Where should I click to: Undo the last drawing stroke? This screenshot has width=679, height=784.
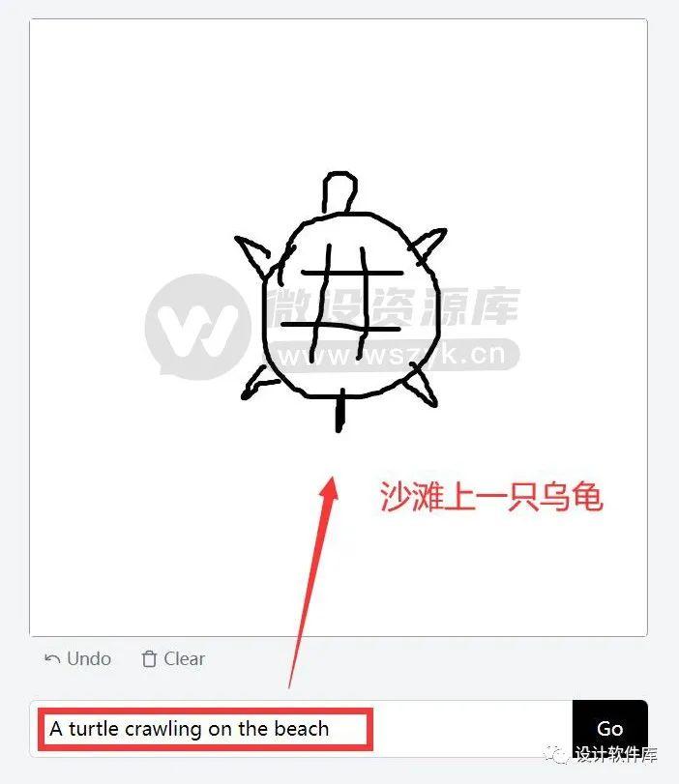click(78, 659)
